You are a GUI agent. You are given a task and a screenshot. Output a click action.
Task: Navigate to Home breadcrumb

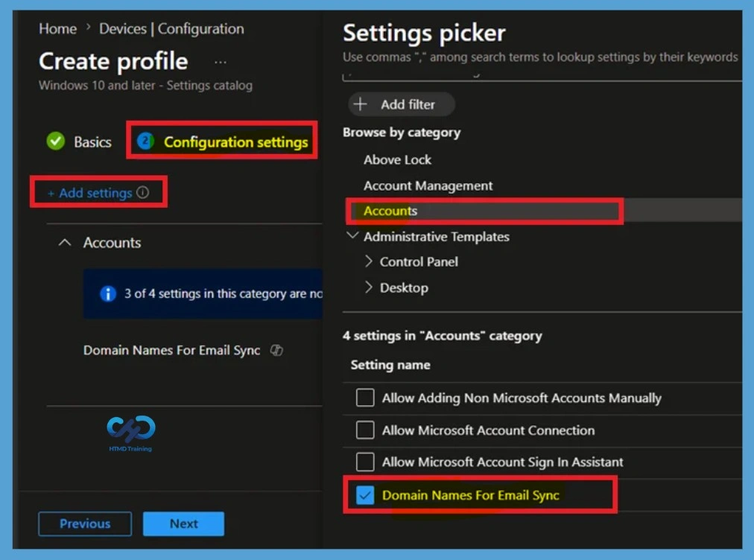point(57,29)
